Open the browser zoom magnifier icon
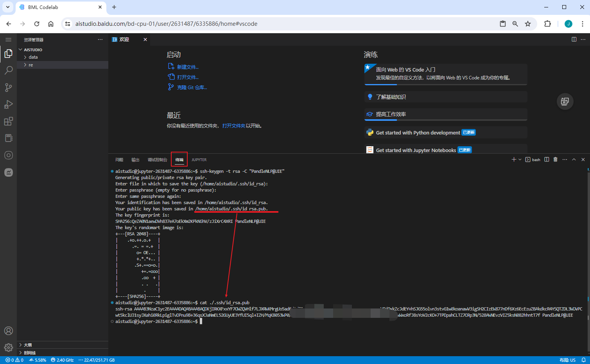This screenshot has width=590, height=364. (x=515, y=24)
